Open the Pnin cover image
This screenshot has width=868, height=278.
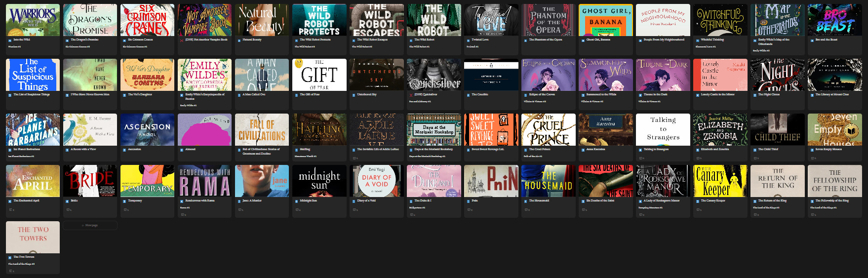491,181
